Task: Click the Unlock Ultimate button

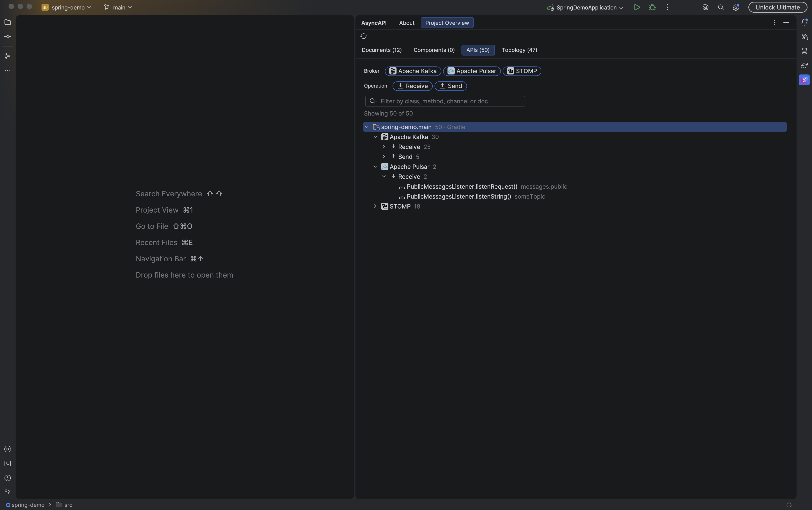Action: click(x=777, y=7)
